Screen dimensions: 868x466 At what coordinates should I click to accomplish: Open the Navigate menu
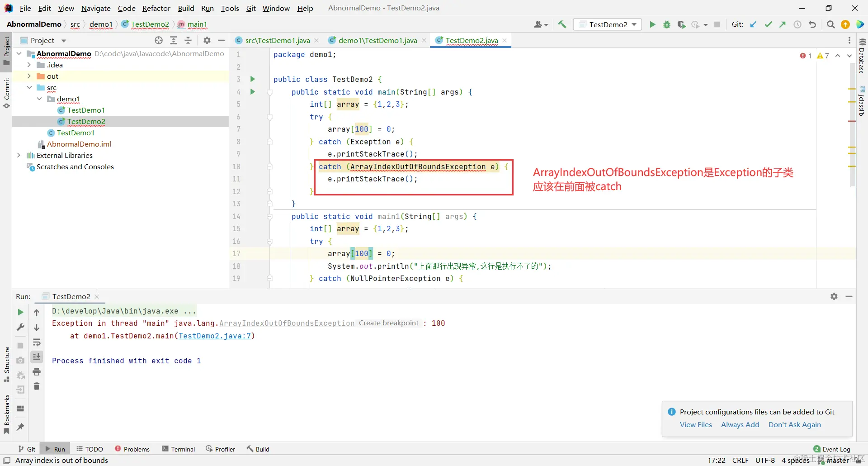coord(96,8)
